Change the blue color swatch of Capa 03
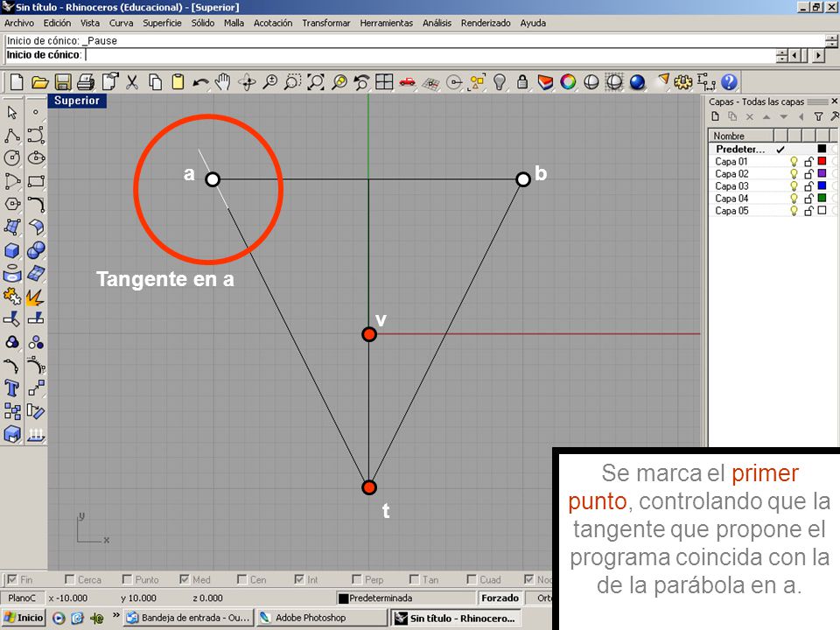Image resolution: width=840 pixels, height=630 pixels. coord(822,185)
